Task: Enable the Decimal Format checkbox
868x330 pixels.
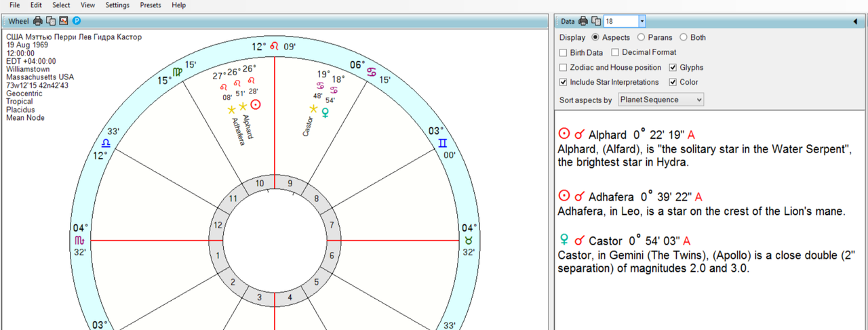Action: click(616, 52)
